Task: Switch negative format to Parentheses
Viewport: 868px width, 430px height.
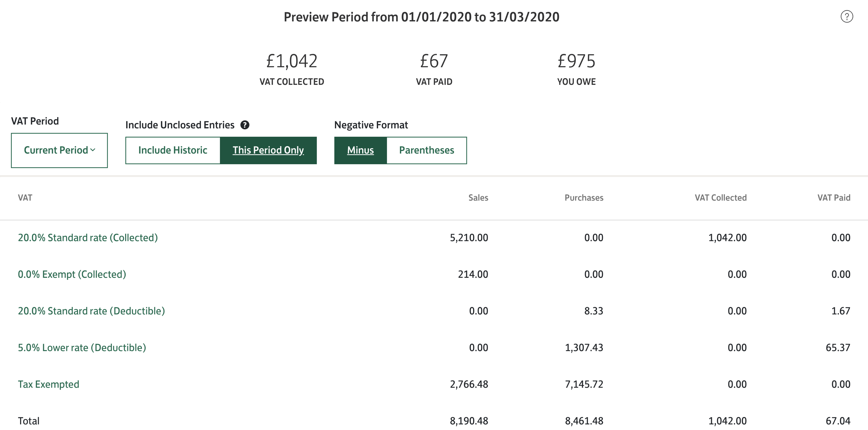Action: [427, 150]
